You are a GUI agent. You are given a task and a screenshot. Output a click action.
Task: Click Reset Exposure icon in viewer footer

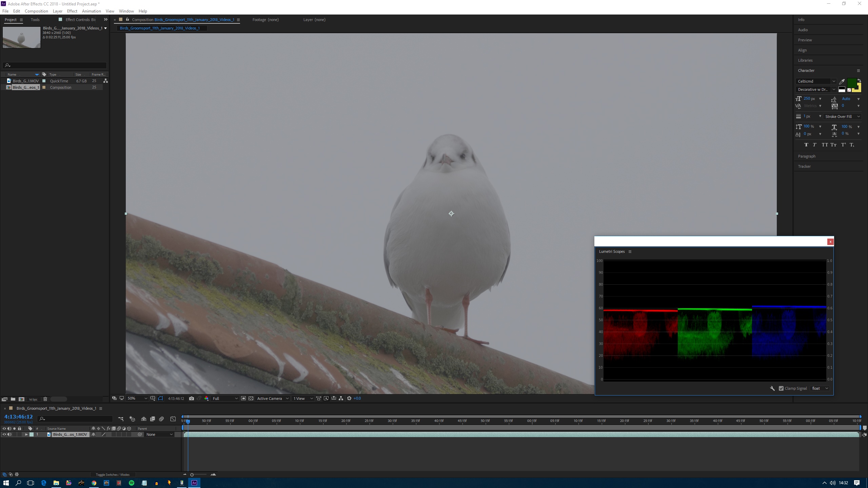point(349,399)
